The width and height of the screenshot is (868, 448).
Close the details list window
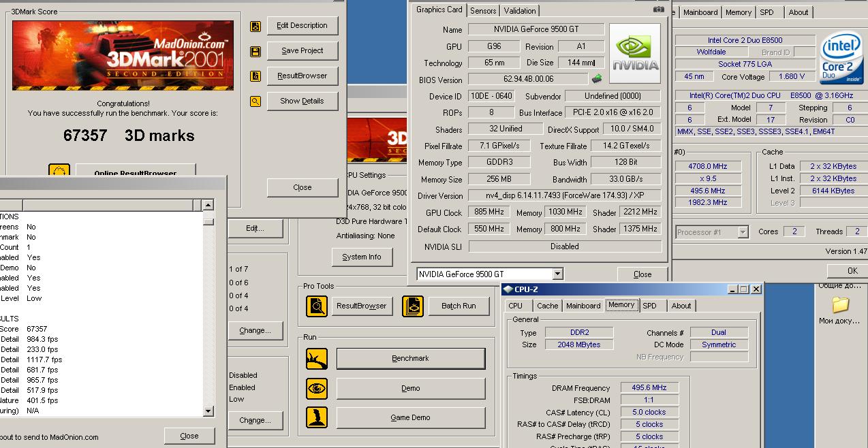tap(189, 436)
